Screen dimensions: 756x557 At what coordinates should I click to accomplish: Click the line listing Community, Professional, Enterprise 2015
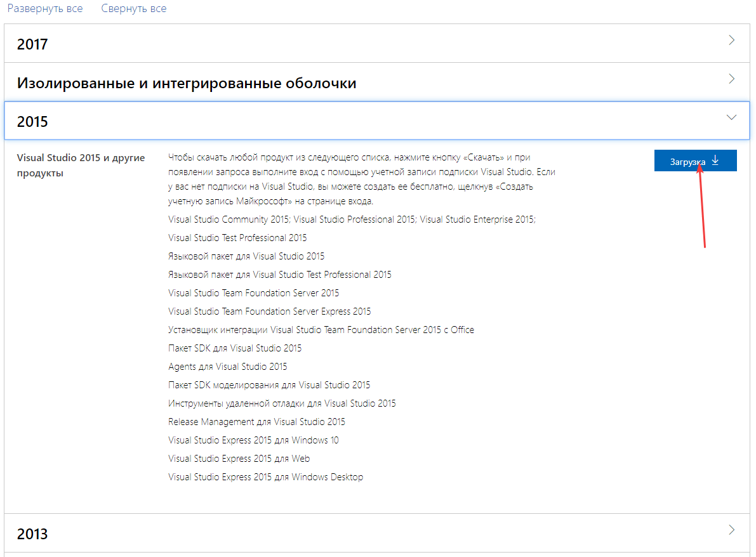[352, 220]
